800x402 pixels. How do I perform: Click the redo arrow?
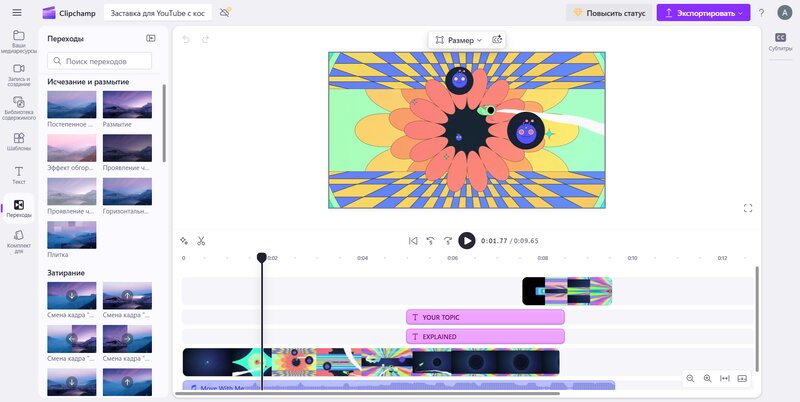(x=205, y=39)
